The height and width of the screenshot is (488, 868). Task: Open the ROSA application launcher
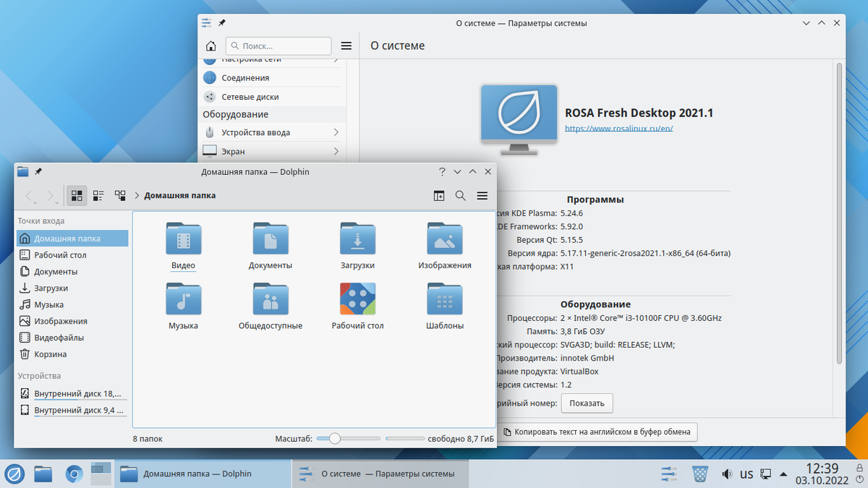(x=14, y=474)
